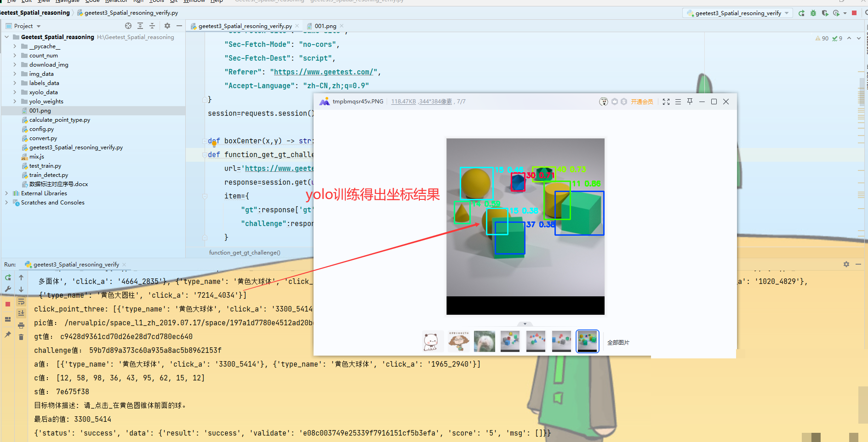The height and width of the screenshot is (442, 868).
Task: Click the layout icon in the Run sidebar
Action: 8,319
